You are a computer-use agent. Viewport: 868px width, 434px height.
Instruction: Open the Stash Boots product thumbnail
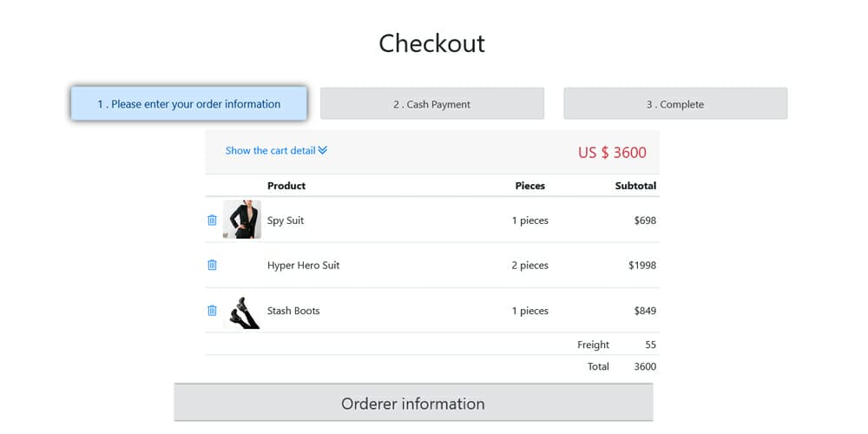point(242,312)
